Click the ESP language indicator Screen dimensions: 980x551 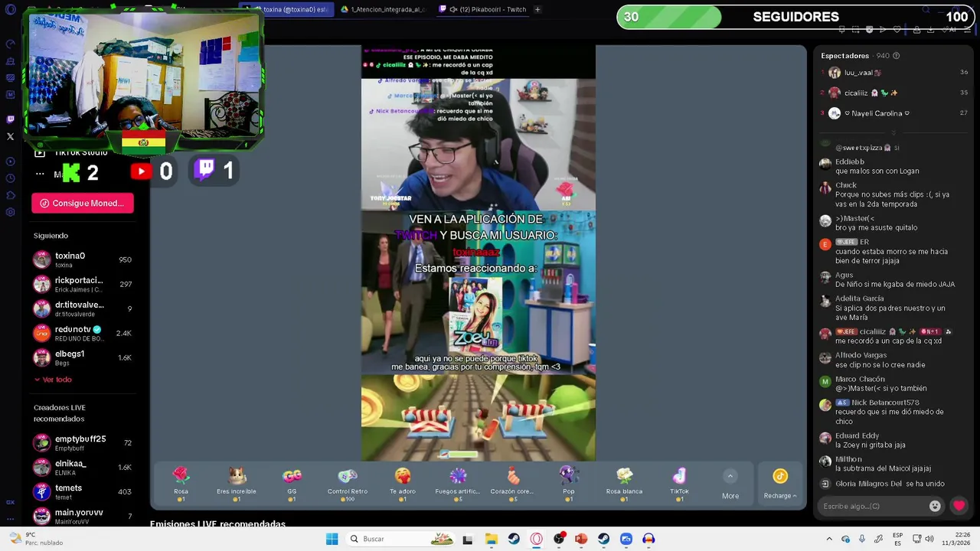coord(897,539)
